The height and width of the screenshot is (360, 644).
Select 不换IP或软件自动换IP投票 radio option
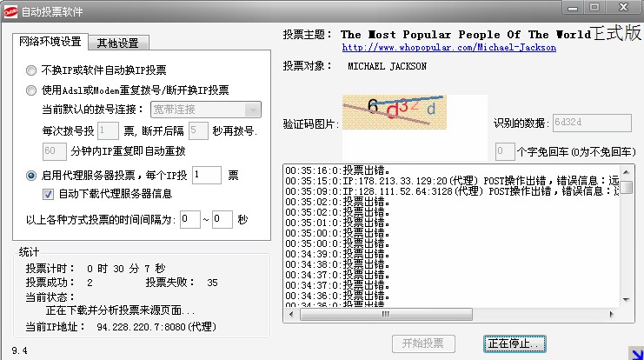32,70
